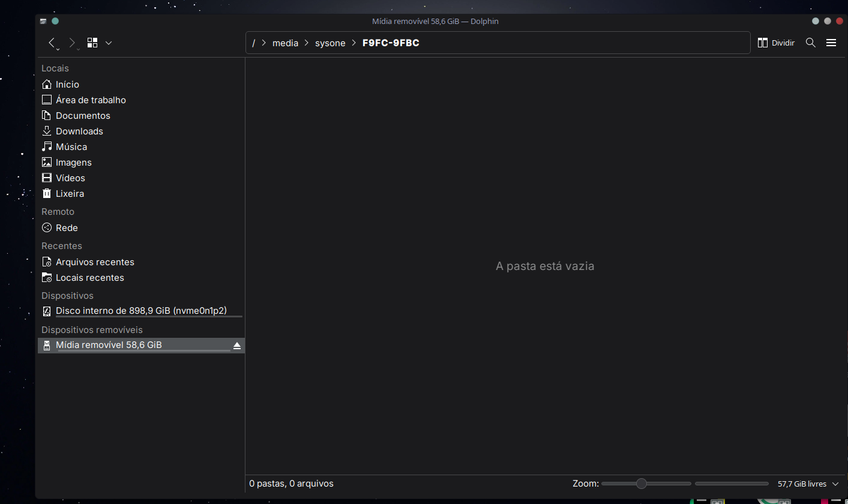848x504 pixels.
Task: Click the forward navigation arrow
Action: [72, 43]
